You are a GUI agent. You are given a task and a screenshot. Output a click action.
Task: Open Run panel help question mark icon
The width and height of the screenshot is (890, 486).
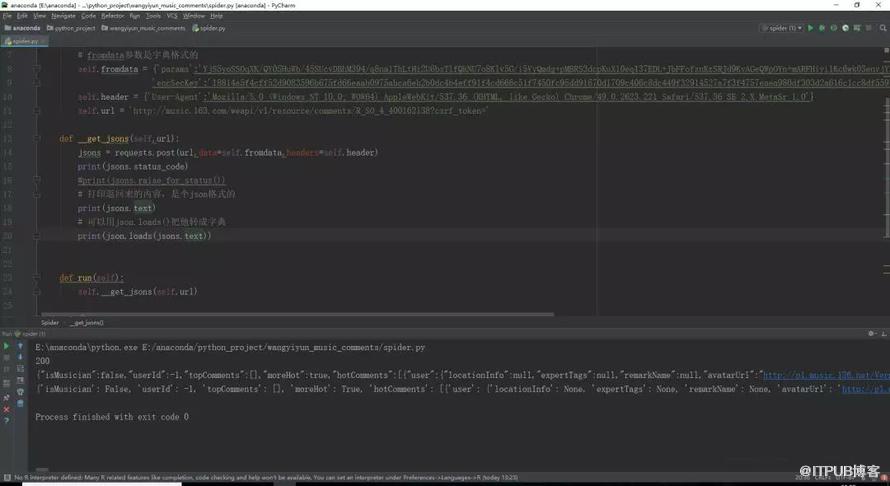click(6, 421)
